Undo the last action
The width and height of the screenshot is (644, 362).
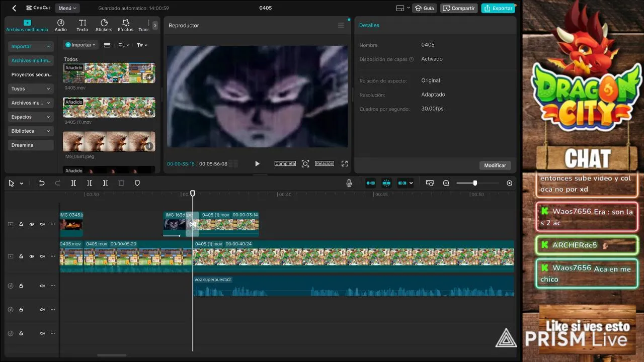[x=42, y=184]
